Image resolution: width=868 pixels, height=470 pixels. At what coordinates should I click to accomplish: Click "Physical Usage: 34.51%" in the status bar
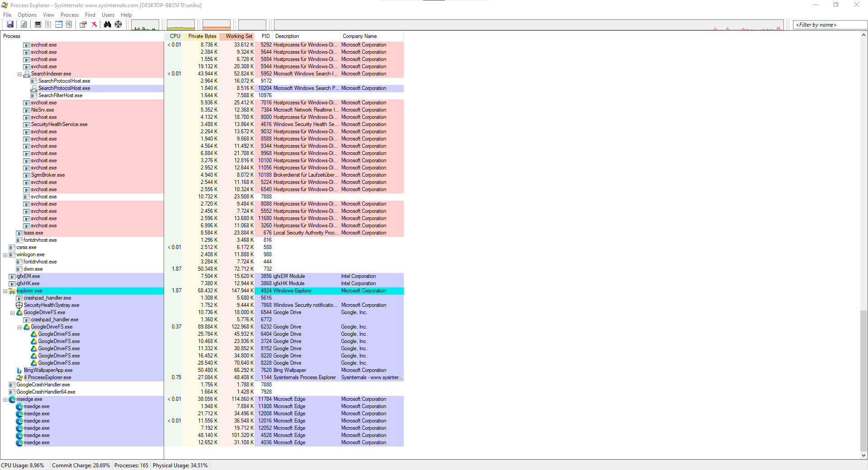tap(180, 465)
